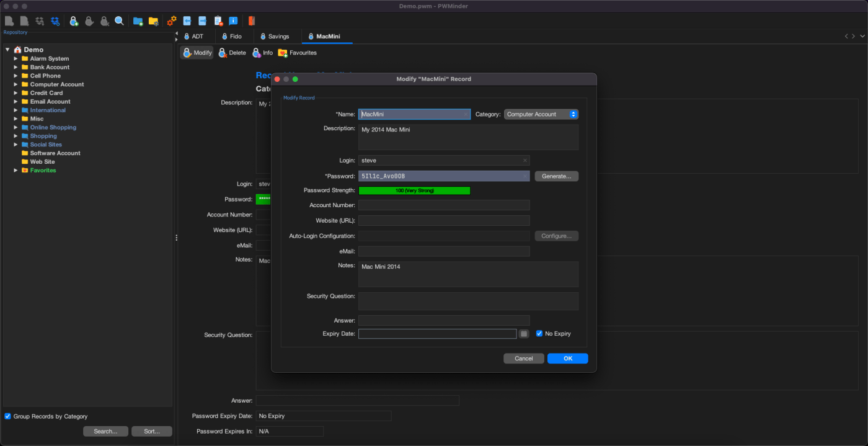Collapse the Demo root node

click(x=7, y=50)
